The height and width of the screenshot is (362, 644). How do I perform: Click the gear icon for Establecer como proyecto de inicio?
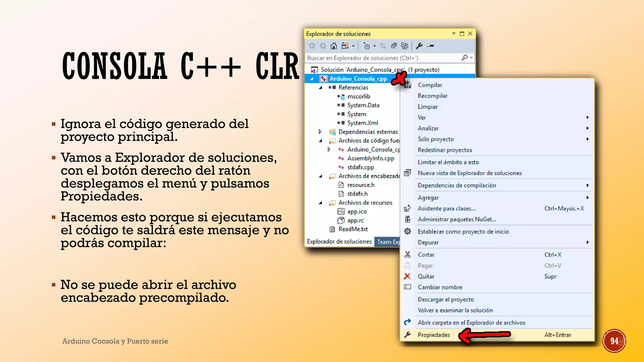(x=408, y=231)
